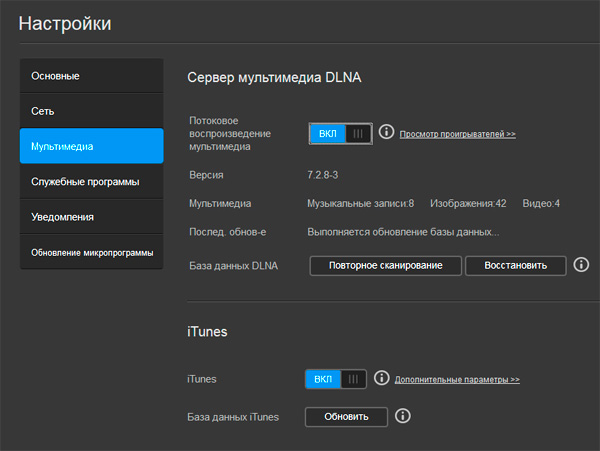
Task: Click info icon beside the Обновить button
Action: tap(403, 416)
